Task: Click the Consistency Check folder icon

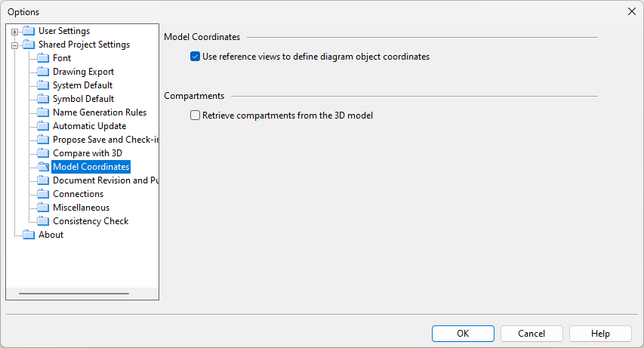Action: (43, 221)
